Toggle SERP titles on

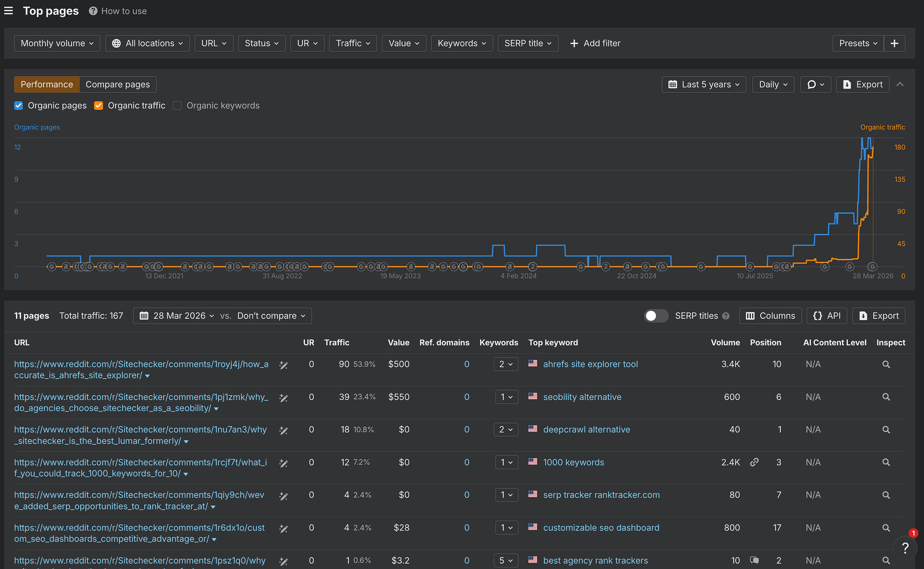[656, 315]
